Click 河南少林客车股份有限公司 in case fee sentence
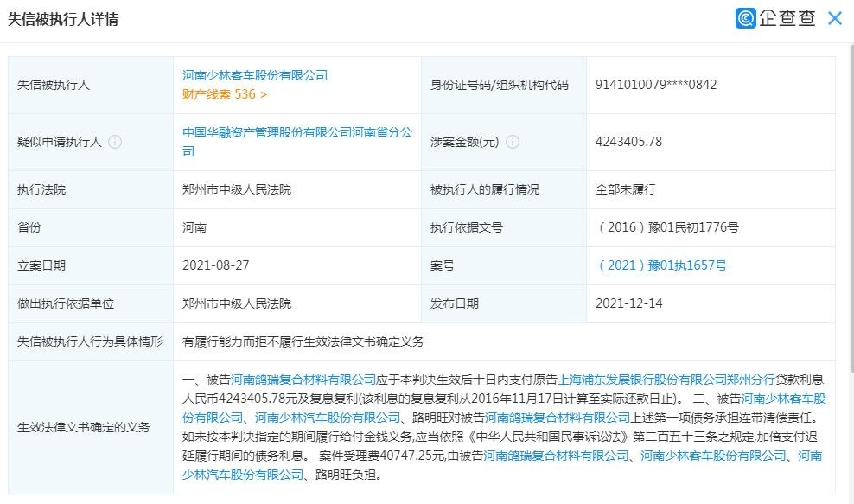 click(714, 456)
